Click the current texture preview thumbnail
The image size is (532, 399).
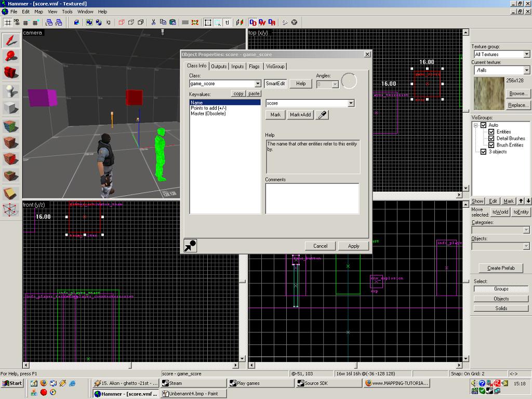point(488,94)
